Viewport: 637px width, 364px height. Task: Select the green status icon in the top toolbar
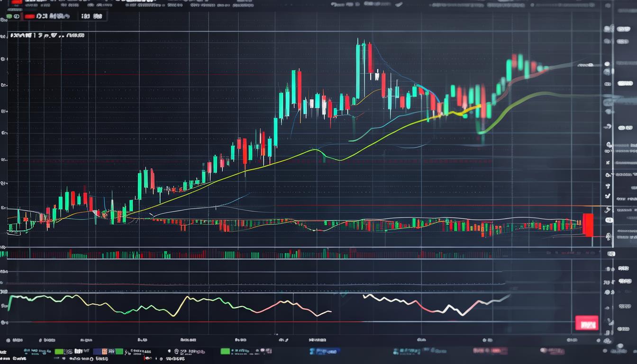9,17
